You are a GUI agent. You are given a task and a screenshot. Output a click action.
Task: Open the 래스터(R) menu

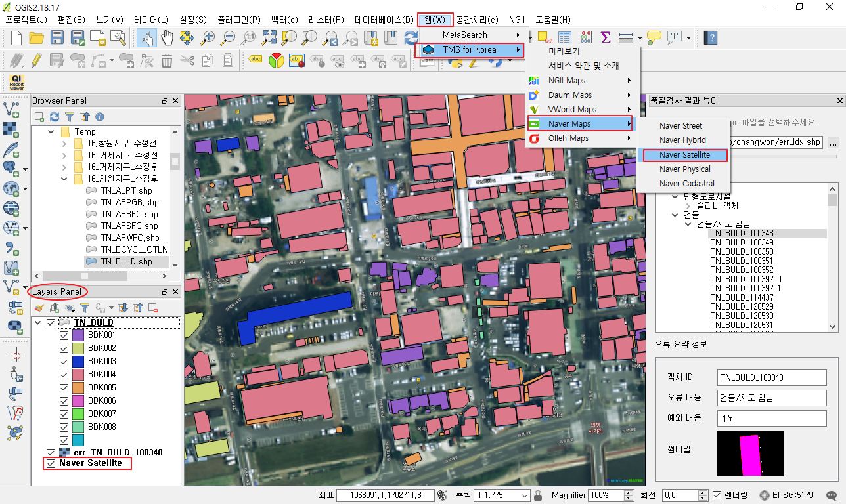coord(326,20)
